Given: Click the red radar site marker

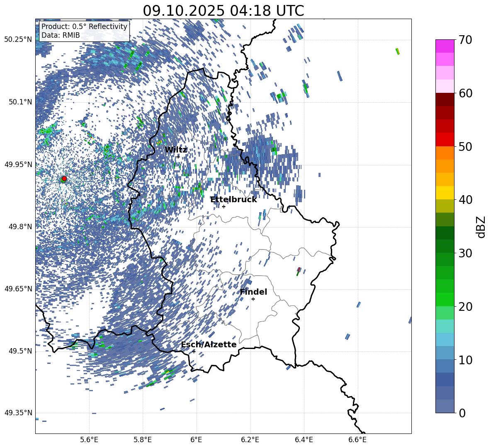Looking at the screenshot, I should coord(64,179).
